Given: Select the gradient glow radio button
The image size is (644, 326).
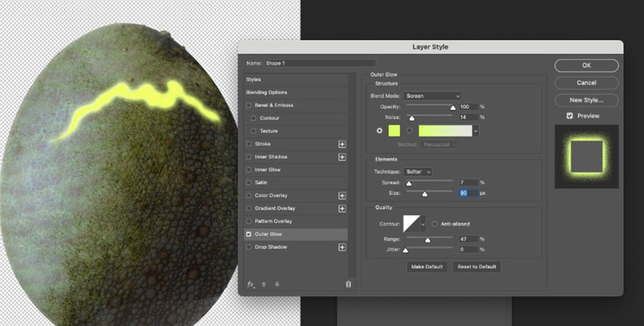Looking at the screenshot, I should [x=409, y=130].
